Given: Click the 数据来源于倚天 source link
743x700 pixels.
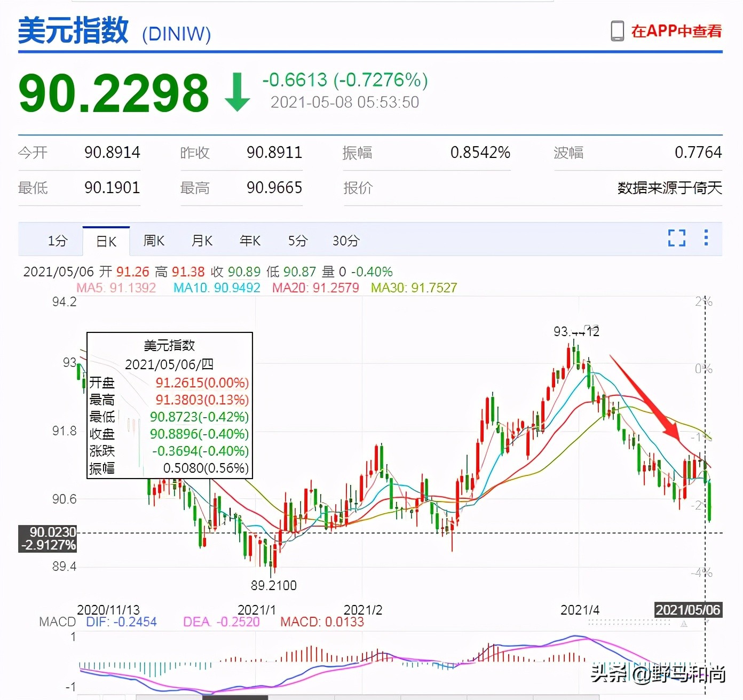Looking at the screenshot, I should point(669,188).
